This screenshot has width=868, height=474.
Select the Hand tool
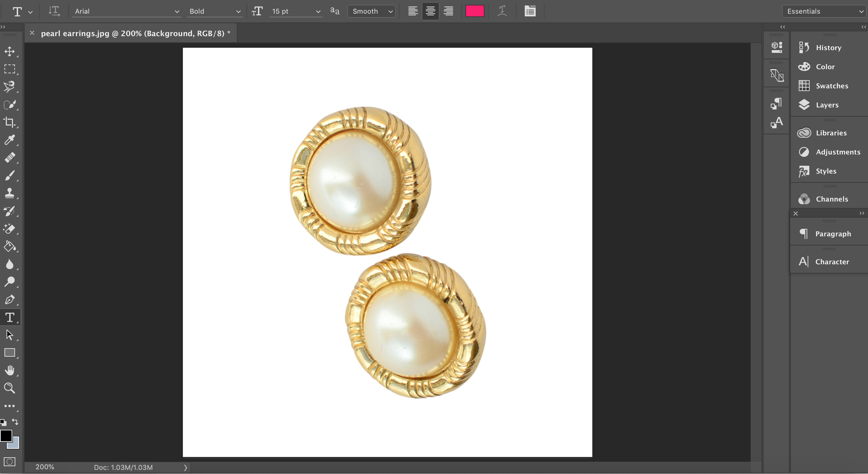tap(10, 370)
